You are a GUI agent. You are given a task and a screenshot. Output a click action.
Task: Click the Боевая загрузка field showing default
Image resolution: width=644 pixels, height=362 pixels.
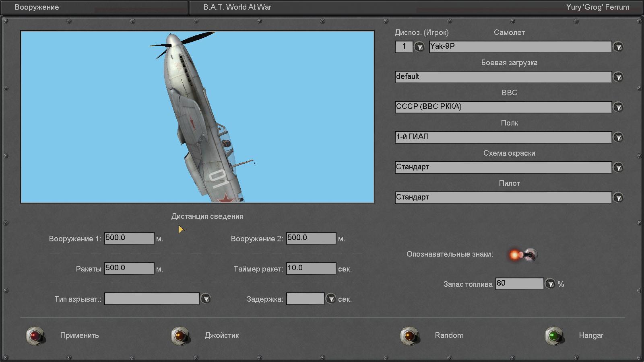(x=503, y=77)
